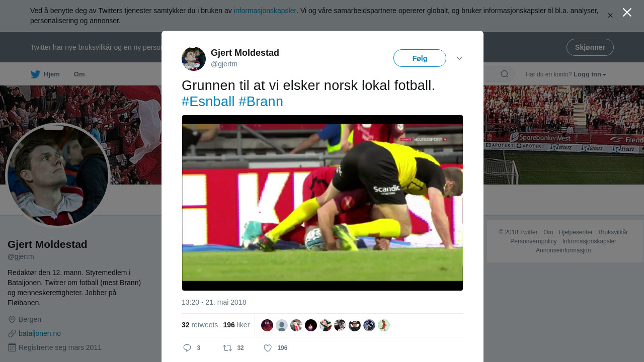
Task: Reply to the tweet via speech bubble icon
Action: click(x=187, y=348)
